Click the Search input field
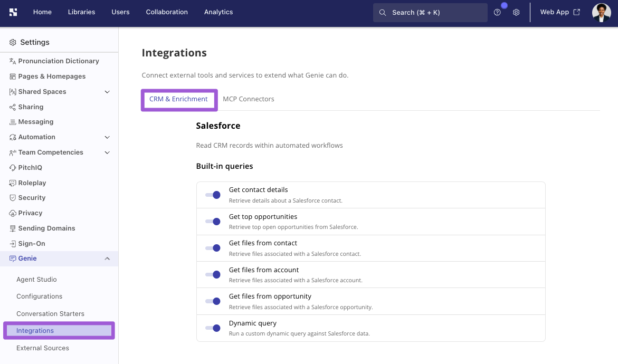618x364 pixels. coord(431,13)
